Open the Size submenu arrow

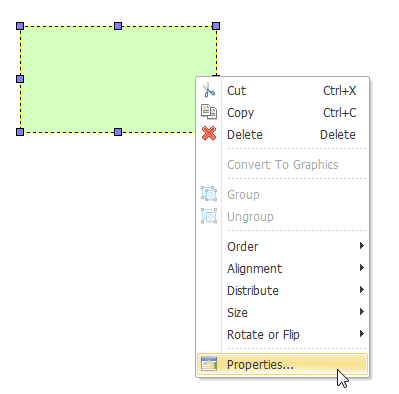(x=362, y=312)
